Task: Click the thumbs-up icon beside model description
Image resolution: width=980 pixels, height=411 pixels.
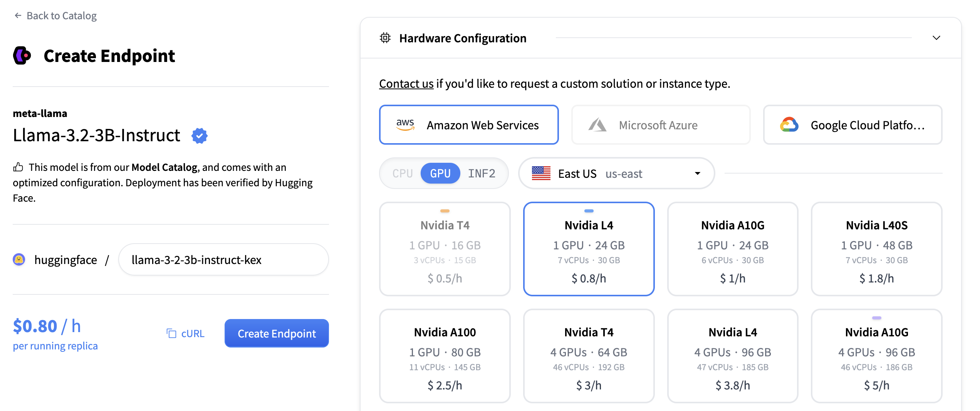Action: [18, 167]
